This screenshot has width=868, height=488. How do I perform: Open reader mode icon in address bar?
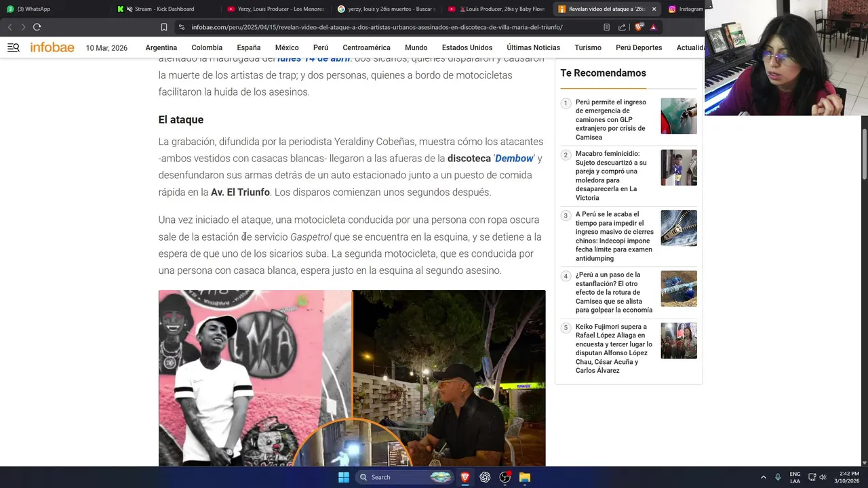(x=606, y=27)
